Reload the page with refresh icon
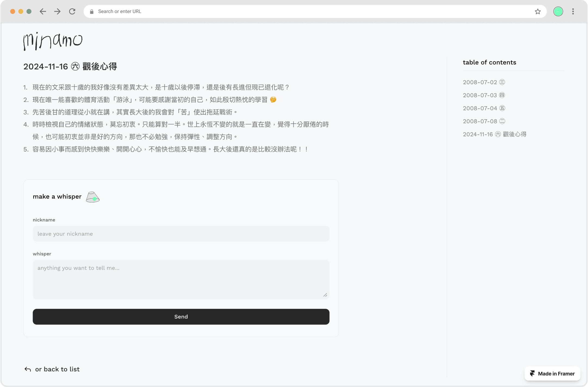This screenshot has width=588, height=387. (x=72, y=11)
